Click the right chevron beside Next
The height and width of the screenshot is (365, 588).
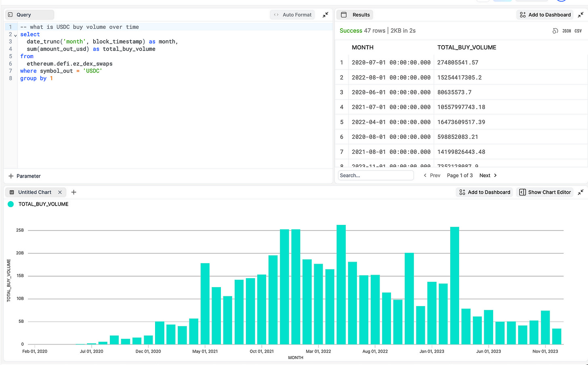(x=496, y=175)
